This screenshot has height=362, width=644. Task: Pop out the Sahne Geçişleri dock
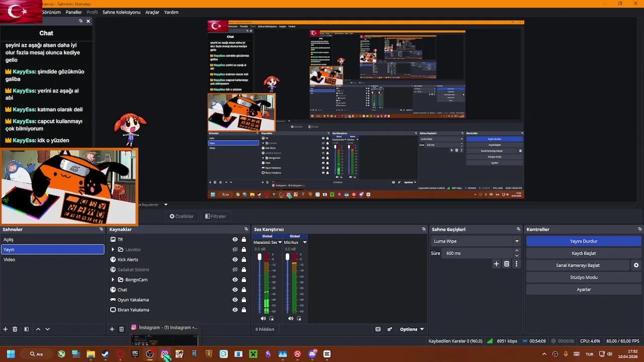coord(518,229)
